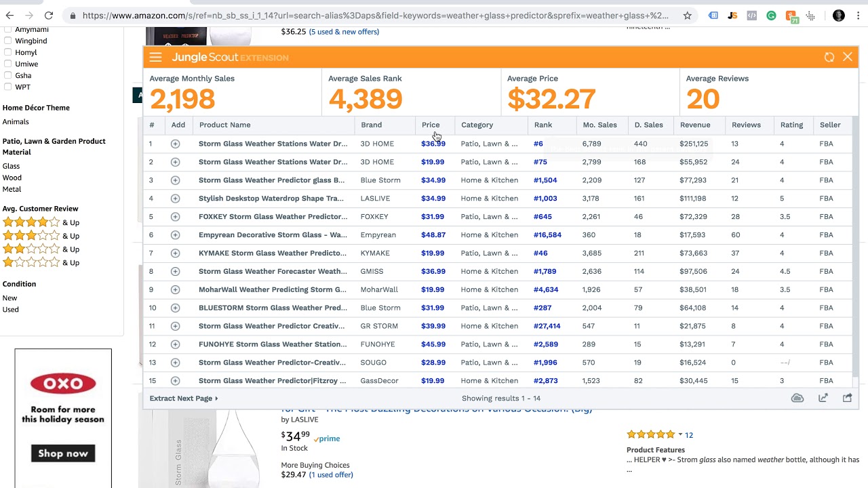Tick the Homyl brand checkbox

tap(7, 52)
